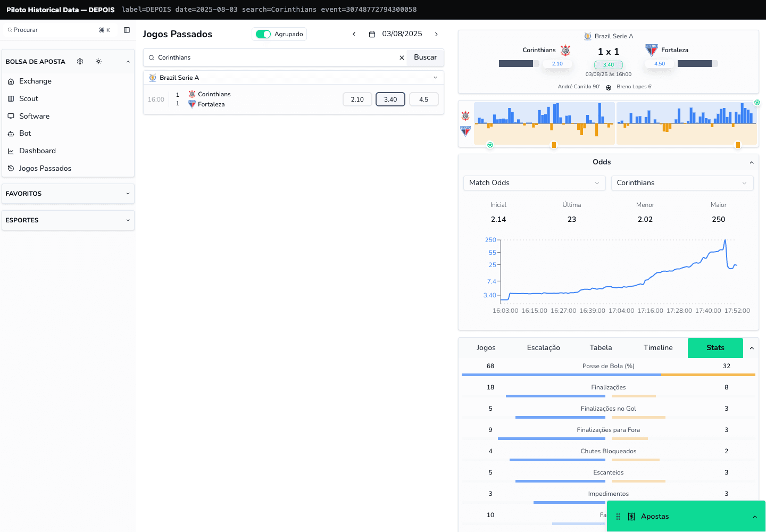This screenshot has width=766, height=532.
Task: Collapse the stats tabs panel chevron
Action: 752,348
